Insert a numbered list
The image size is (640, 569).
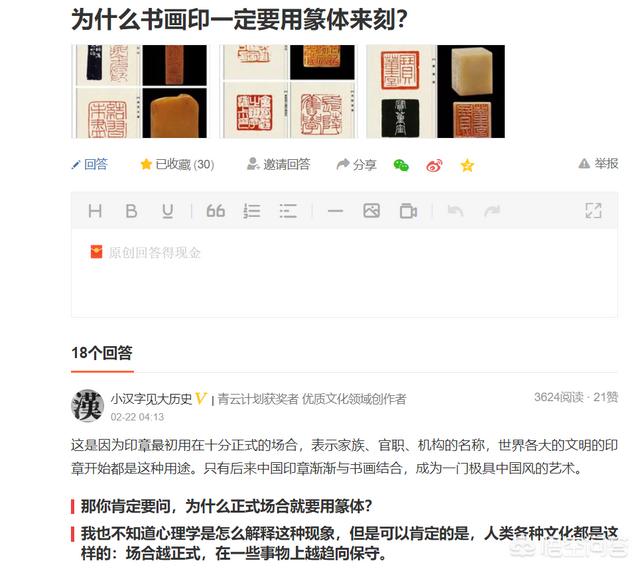(x=252, y=211)
